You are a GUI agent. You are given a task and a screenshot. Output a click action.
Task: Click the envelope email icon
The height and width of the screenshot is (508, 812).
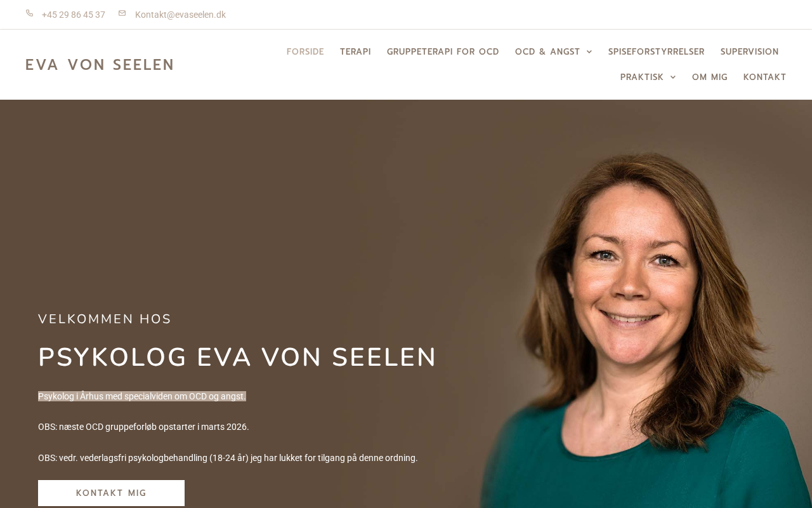(122, 13)
